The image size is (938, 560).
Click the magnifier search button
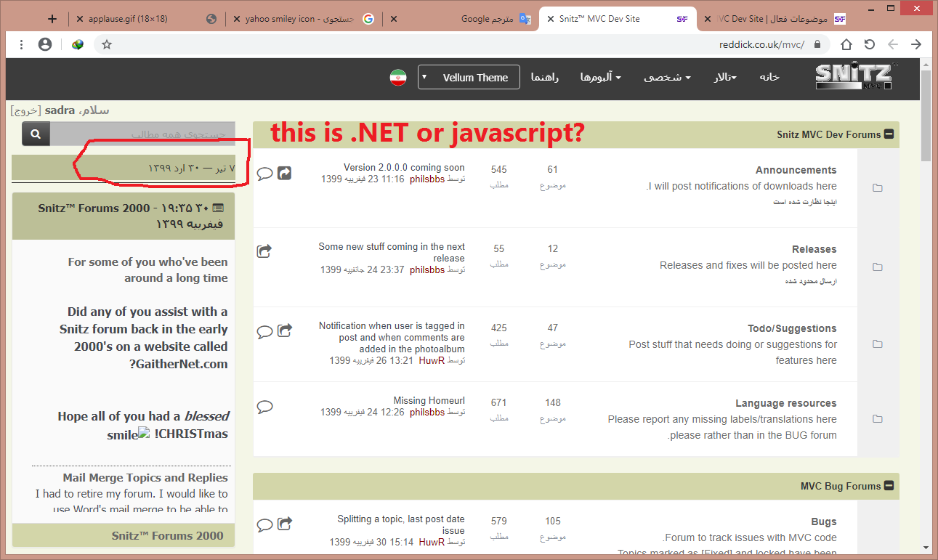point(36,134)
